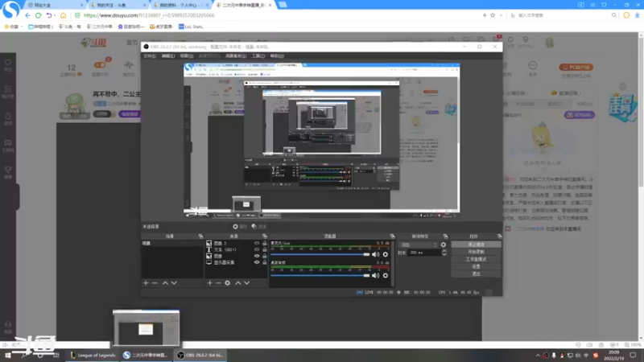Click the transition duration 300 ms field
Image resolution: width=644 pixels, height=362 pixels.
point(424,253)
